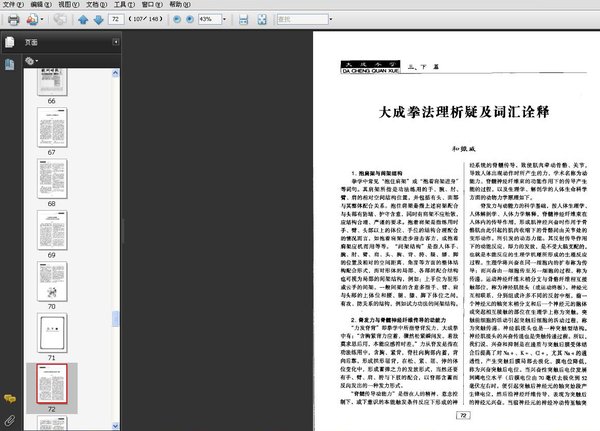Click the Print icon in the toolbar

pos(13,20)
